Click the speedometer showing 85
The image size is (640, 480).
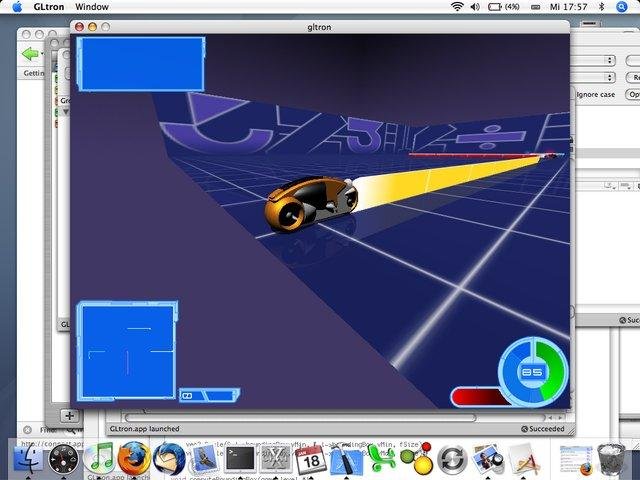click(533, 372)
